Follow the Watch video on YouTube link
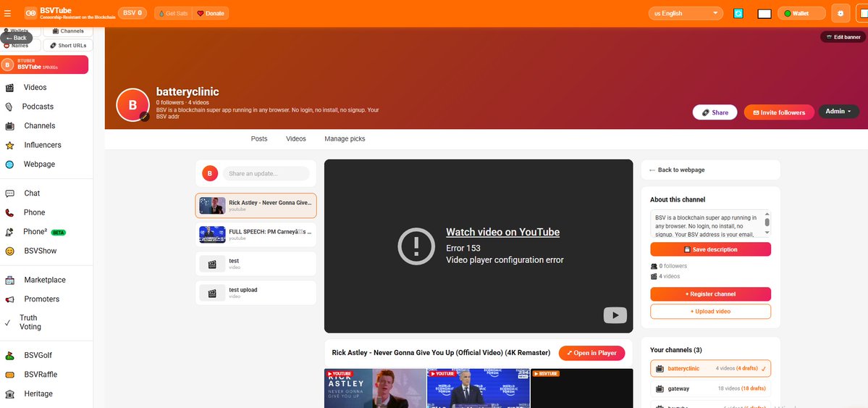The width and height of the screenshot is (868, 408). [x=502, y=233]
